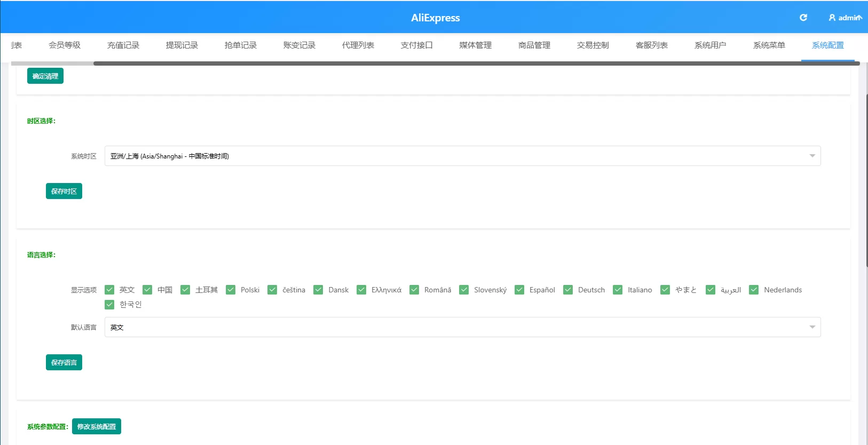Switch to the 账变记录 tab

click(x=299, y=45)
